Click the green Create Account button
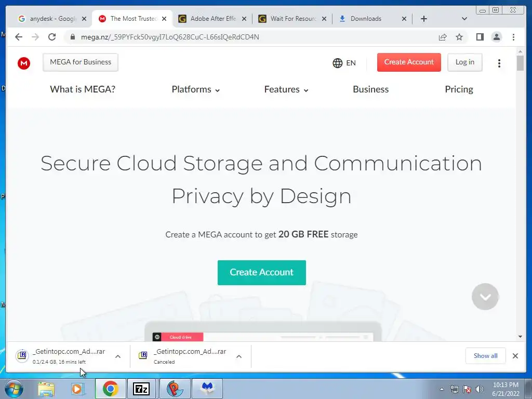 [x=262, y=272]
